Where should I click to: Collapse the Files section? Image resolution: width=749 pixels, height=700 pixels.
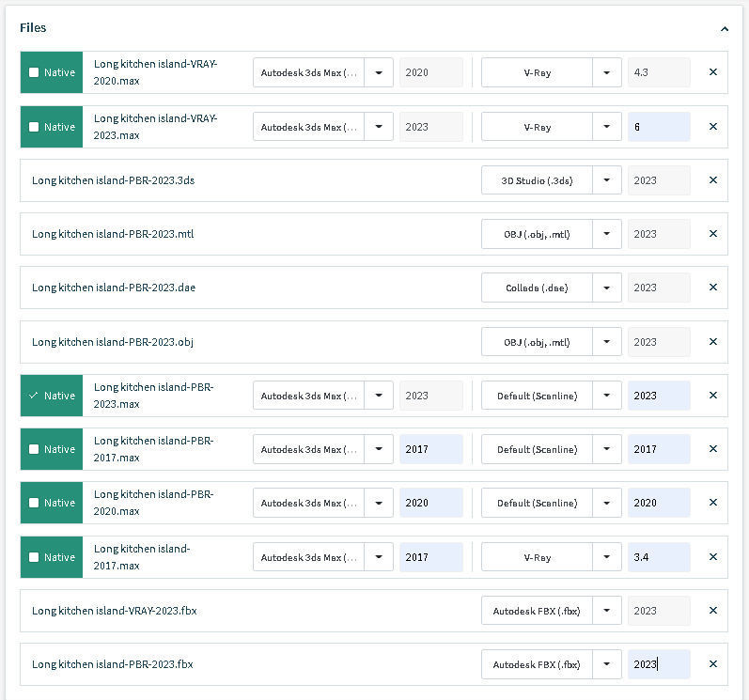click(x=724, y=29)
